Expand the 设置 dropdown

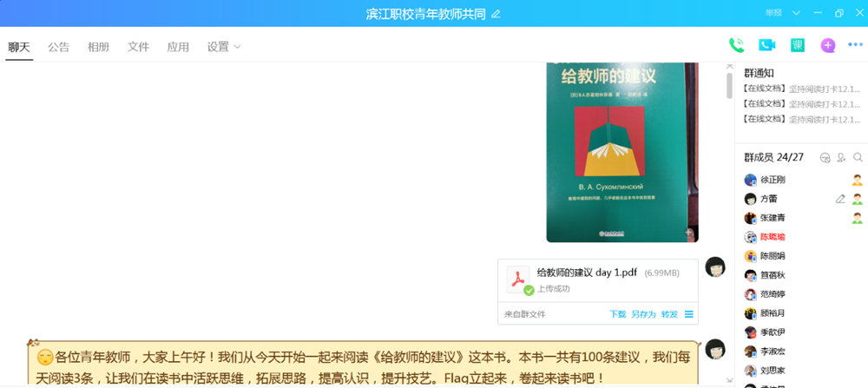click(x=224, y=47)
